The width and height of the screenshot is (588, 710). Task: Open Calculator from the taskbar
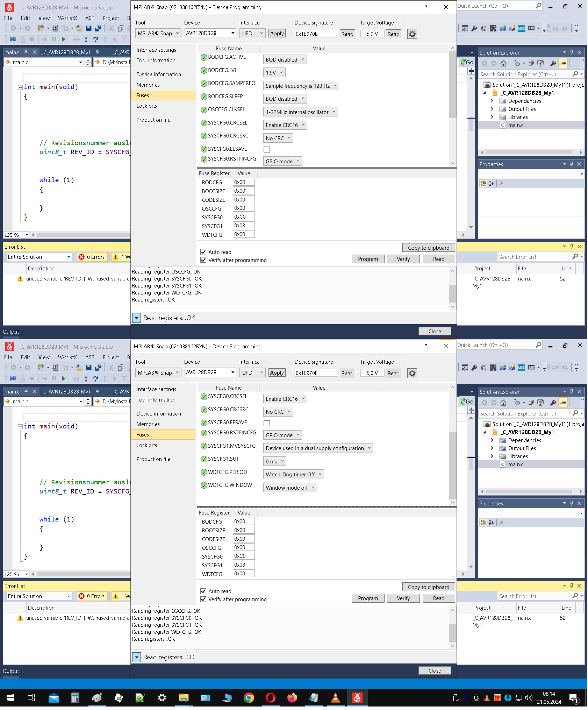coord(75,698)
